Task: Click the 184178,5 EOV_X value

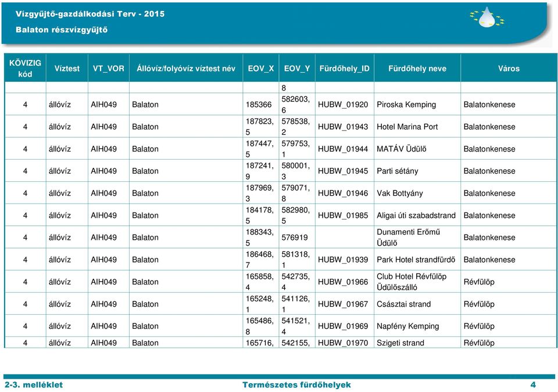Action: click(260, 215)
